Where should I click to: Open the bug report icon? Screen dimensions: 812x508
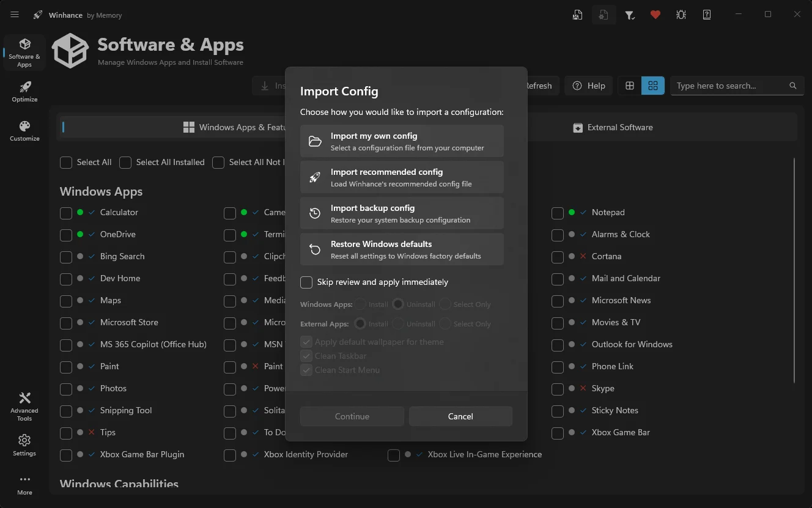point(681,15)
